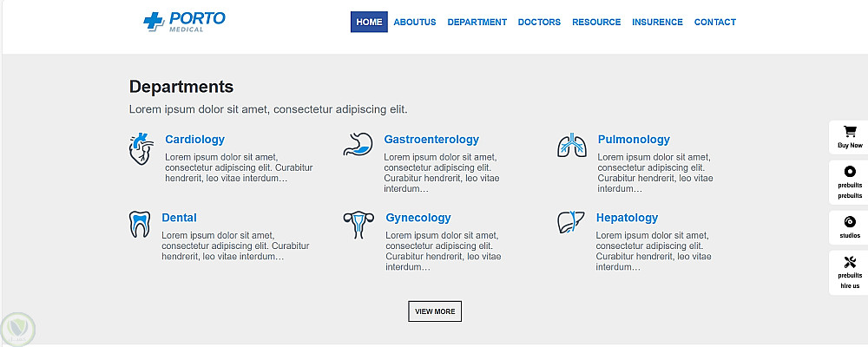Open the prebuilts sidebar disc icon

(x=850, y=172)
